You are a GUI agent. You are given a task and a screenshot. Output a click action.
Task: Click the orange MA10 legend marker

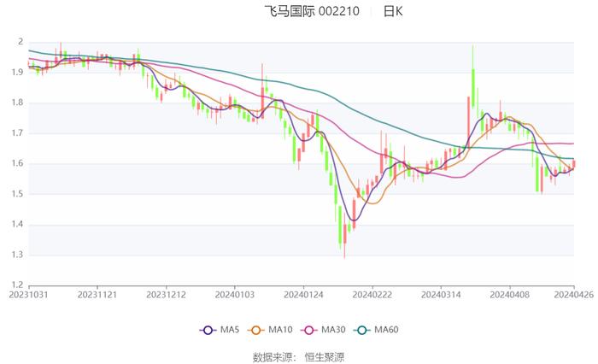[256, 330]
